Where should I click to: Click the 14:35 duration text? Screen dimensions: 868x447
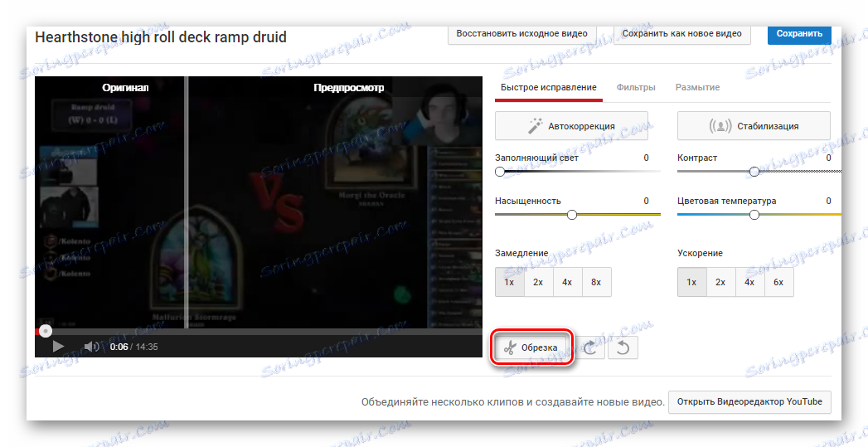pos(147,347)
